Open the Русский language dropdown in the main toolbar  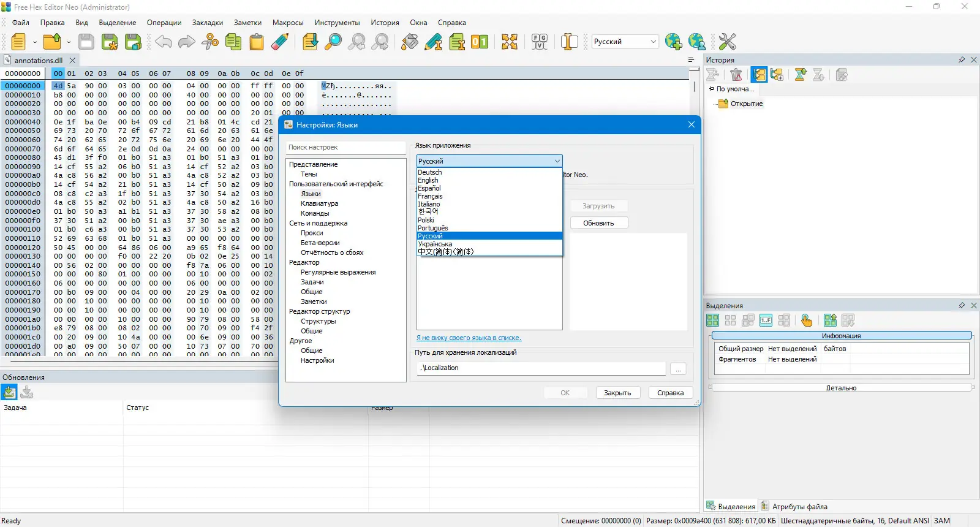625,42
